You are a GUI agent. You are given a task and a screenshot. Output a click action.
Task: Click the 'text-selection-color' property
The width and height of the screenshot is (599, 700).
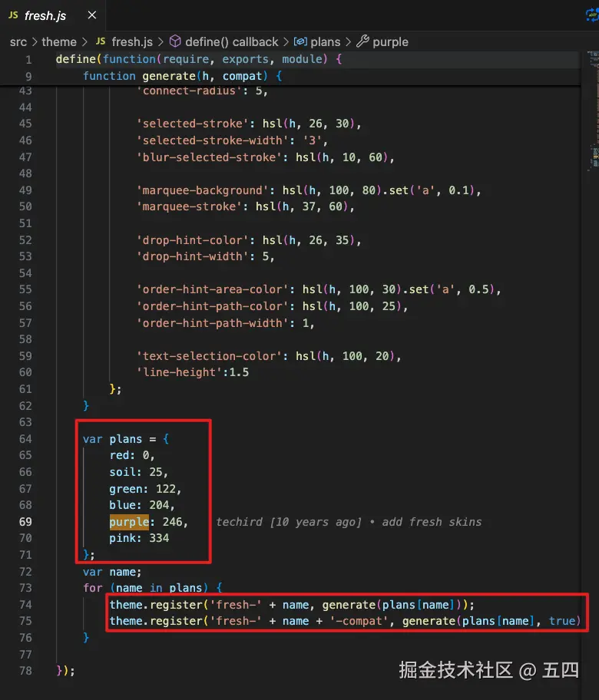click(269, 356)
